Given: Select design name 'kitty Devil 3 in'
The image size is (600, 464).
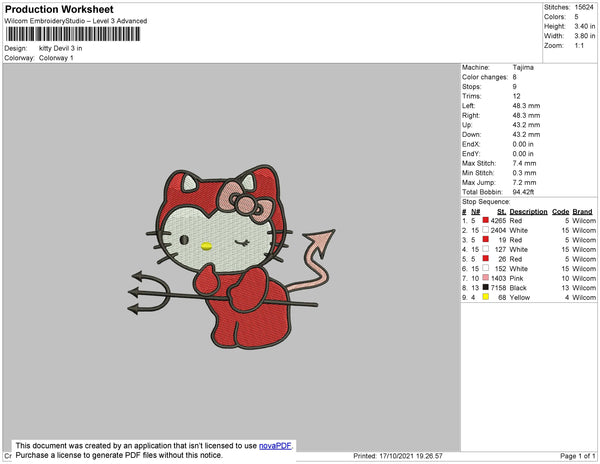Looking at the screenshot, I should pos(60,48).
